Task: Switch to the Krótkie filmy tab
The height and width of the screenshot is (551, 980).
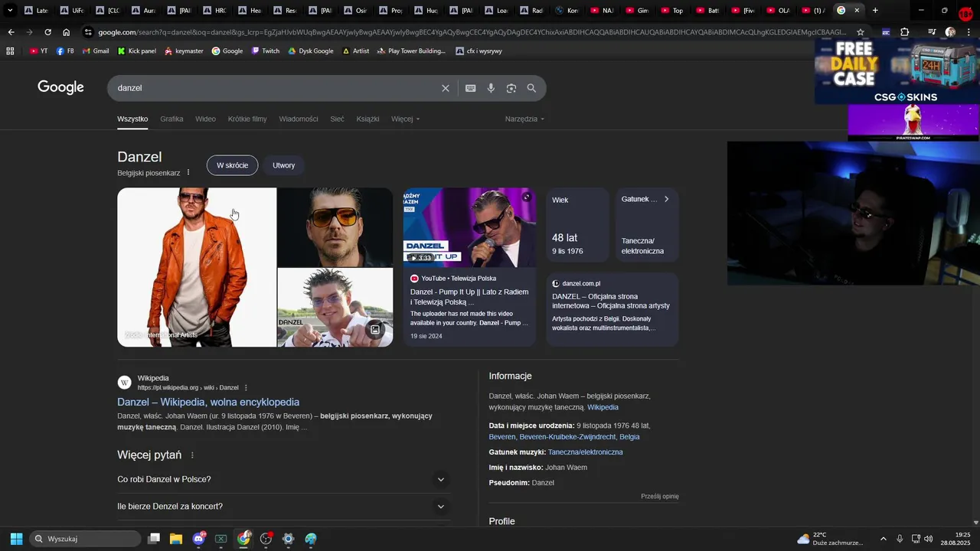Action: [247, 119]
